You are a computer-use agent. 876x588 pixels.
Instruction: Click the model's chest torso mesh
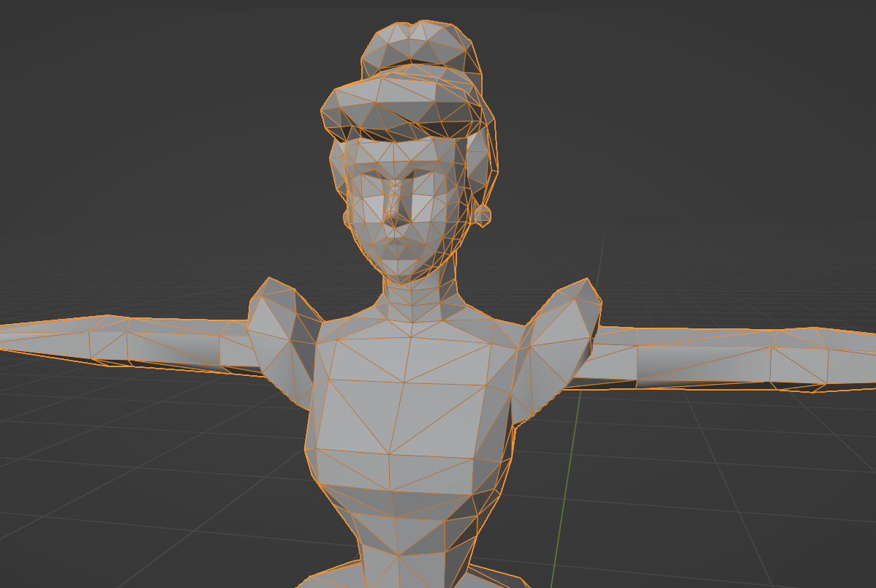click(x=409, y=405)
